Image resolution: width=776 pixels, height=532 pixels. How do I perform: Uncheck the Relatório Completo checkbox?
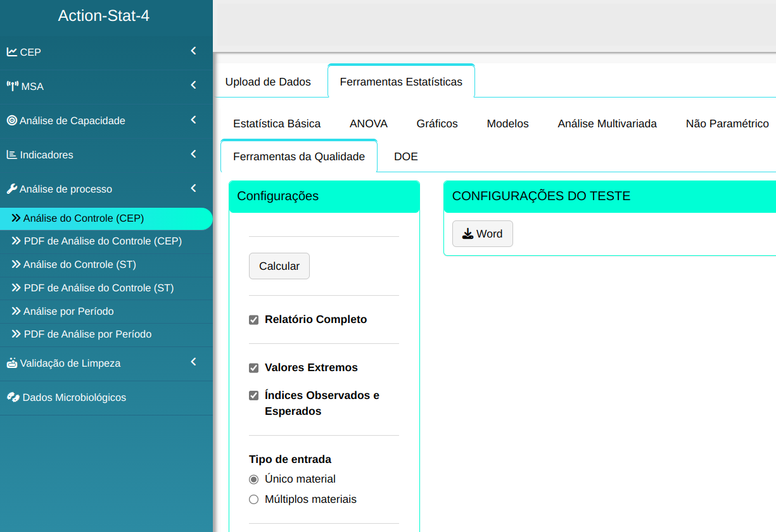(254, 320)
